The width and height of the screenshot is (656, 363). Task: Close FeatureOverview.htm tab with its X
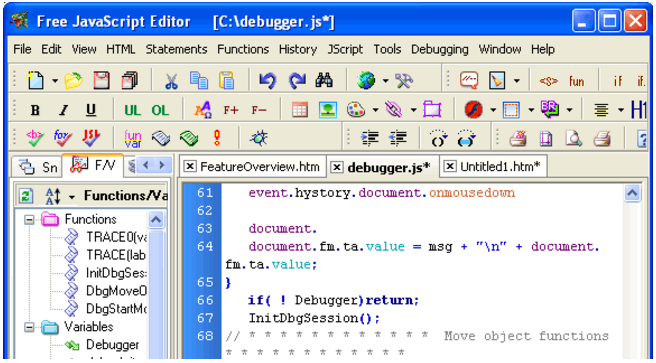[x=190, y=166]
